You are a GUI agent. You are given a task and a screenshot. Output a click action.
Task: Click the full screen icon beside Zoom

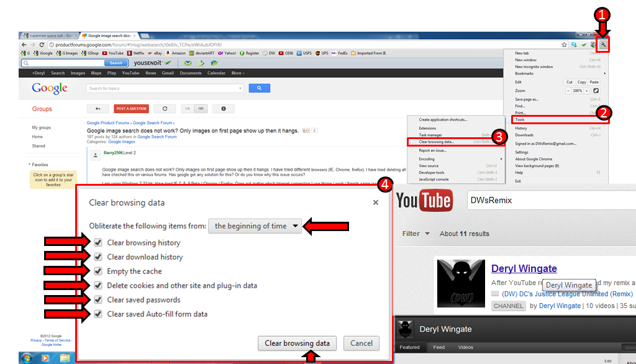[596, 91]
